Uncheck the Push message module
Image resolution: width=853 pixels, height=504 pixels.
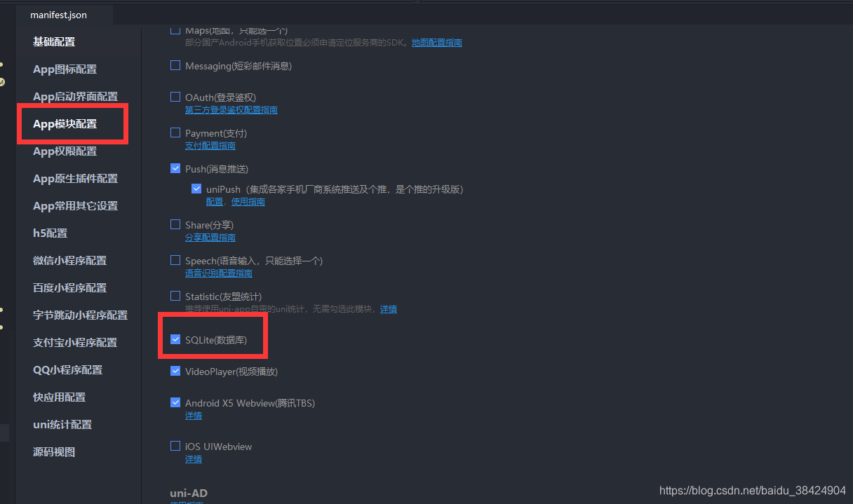point(175,168)
